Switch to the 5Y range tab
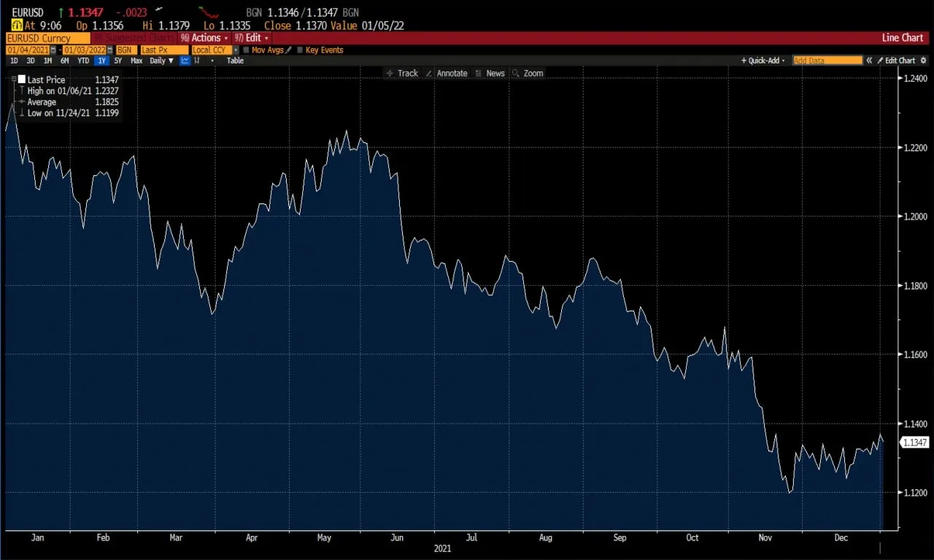The image size is (934, 560). (x=117, y=61)
